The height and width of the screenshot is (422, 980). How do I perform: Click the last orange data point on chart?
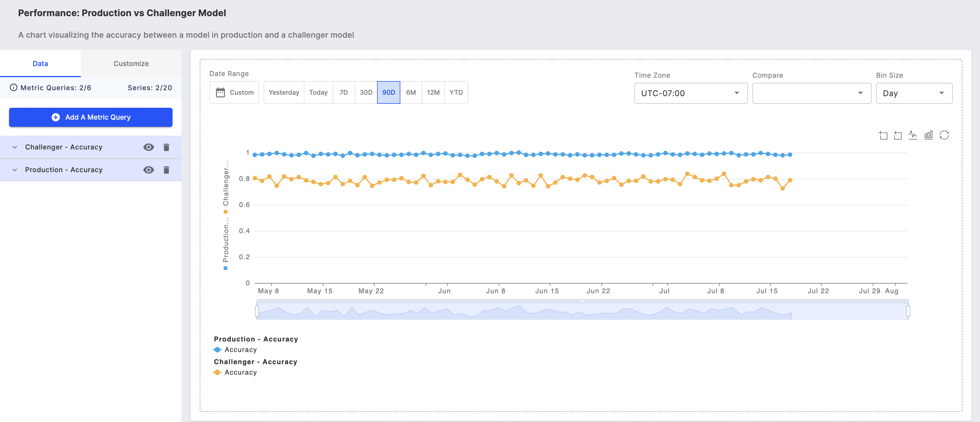pos(790,180)
